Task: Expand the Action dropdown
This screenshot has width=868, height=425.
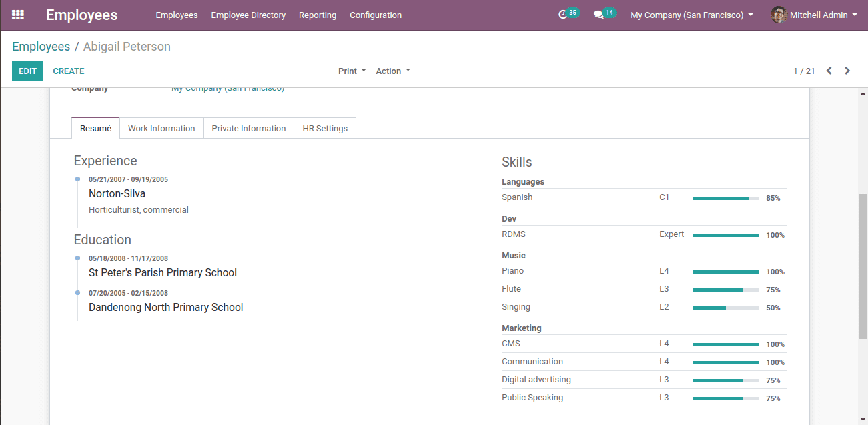Action: click(x=393, y=71)
